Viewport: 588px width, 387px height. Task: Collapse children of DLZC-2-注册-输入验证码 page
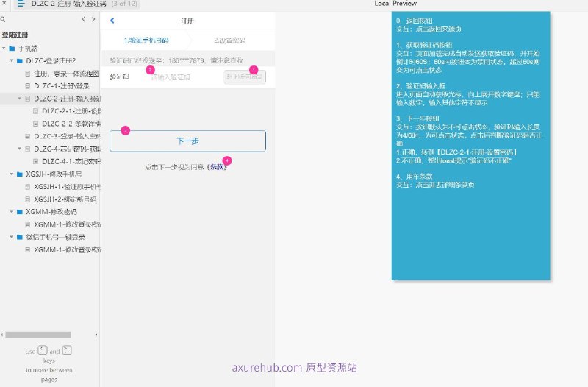[20, 99]
